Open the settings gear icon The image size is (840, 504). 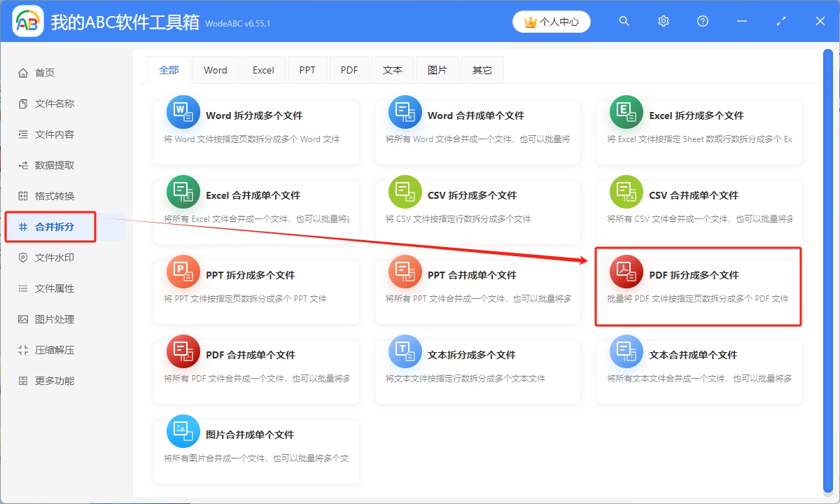[x=663, y=21]
